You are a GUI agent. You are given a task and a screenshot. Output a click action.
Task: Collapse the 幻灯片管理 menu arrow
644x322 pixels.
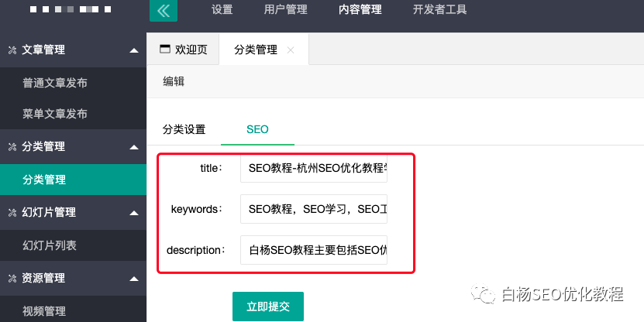coord(133,212)
